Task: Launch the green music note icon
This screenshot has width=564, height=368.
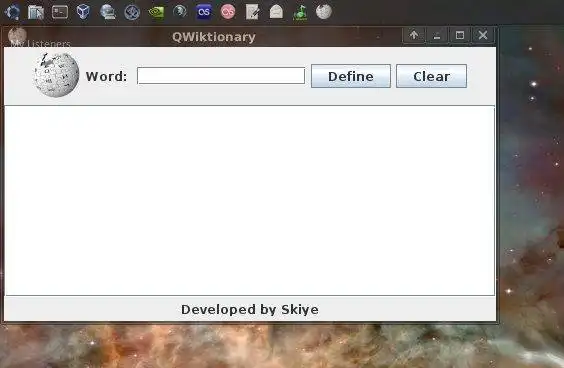Action: coord(300,12)
